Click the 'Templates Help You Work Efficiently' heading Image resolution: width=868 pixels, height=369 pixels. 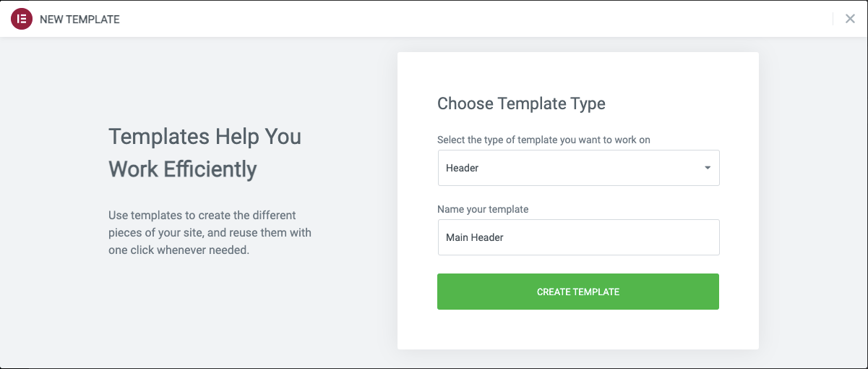pos(205,152)
